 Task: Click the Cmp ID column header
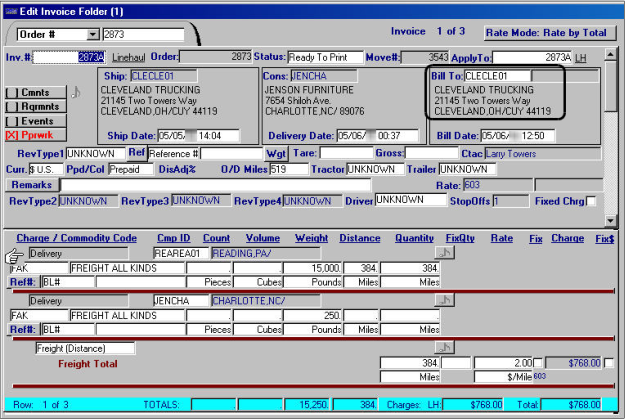[174, 238]
